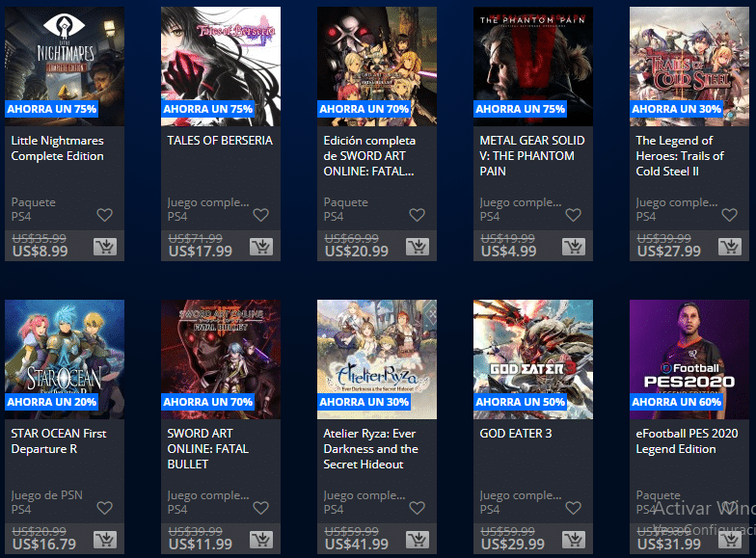
Task: Open the eFootball PES2020 cover image
Action: pyautogui.click(x=689, y=359)
